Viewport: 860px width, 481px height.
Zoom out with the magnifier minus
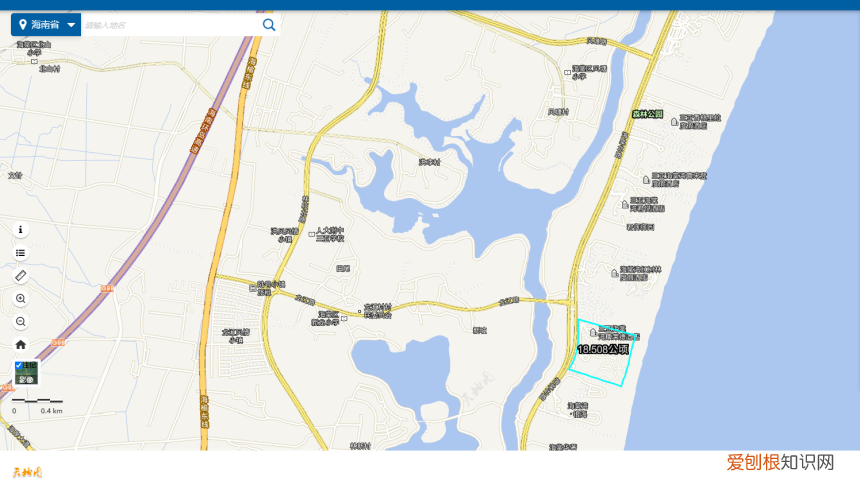tap(21, 322)
